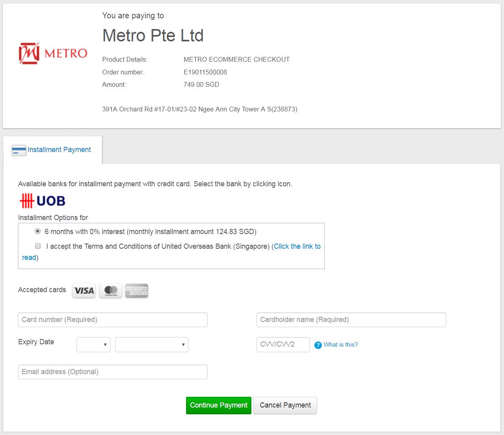Image resolution: width=504 pixels, height=435 pixels.
Task: Select 6 months 0% interest installment option
Action: (38, 231)
